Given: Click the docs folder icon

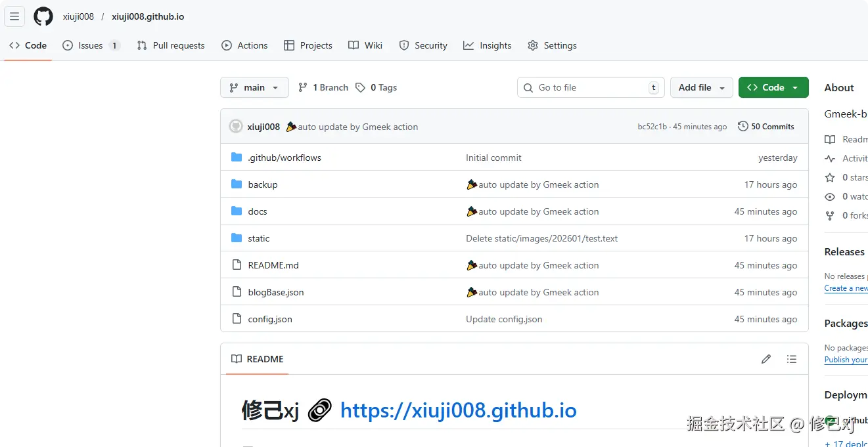Looking at the screenshot, I should 237,211.
